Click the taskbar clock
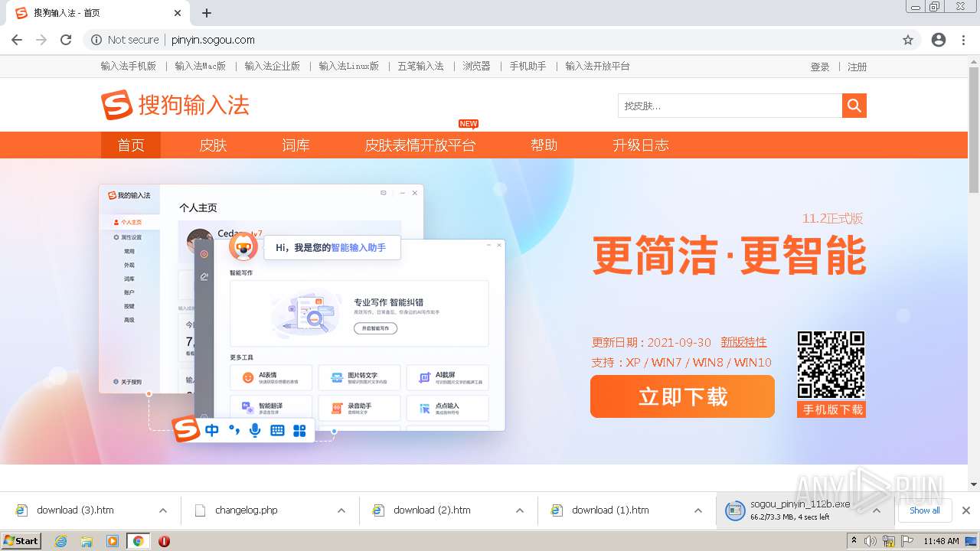 point(941,541)
